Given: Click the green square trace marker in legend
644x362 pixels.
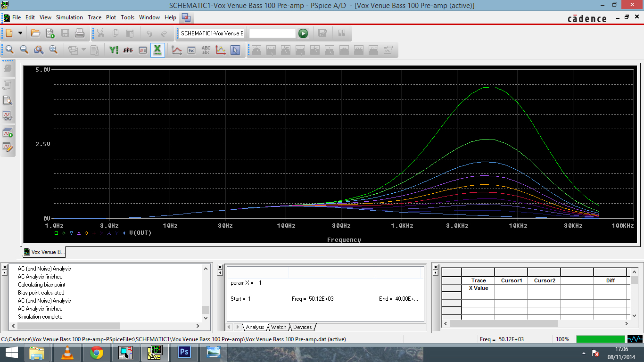Looking at the screenshot, I should tap(57, 233).
